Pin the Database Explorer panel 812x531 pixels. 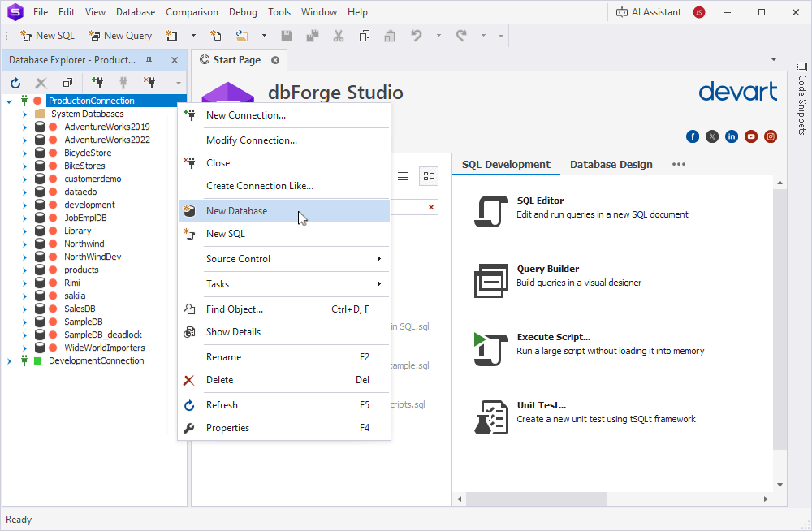point(149,60)
